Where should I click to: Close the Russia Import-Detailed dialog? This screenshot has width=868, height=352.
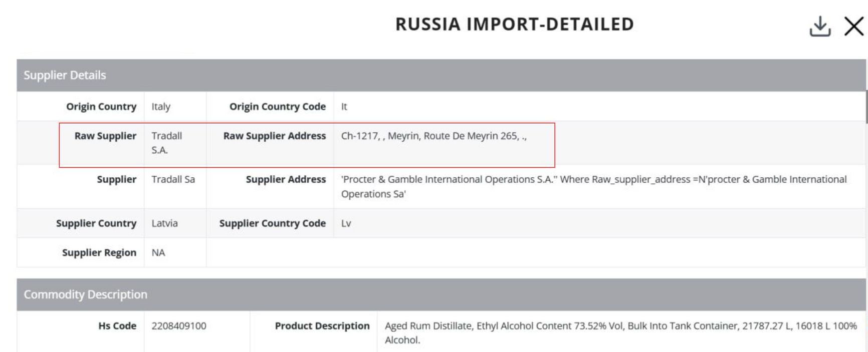(853, 26)
